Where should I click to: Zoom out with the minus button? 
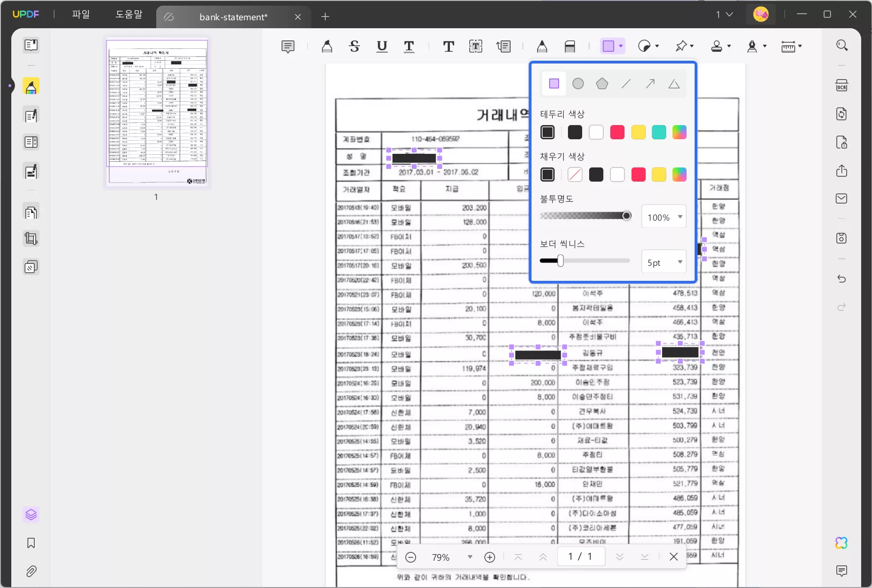411,557
